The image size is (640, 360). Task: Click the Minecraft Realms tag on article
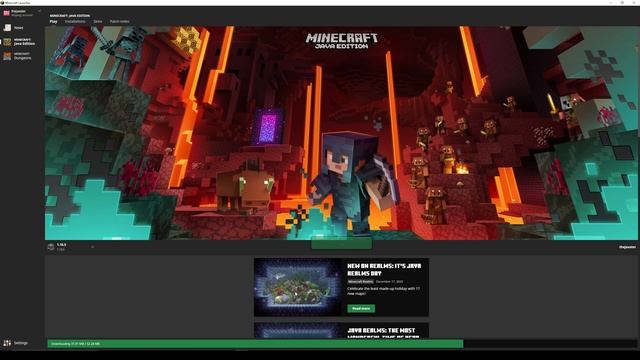(x=360, y=282)
